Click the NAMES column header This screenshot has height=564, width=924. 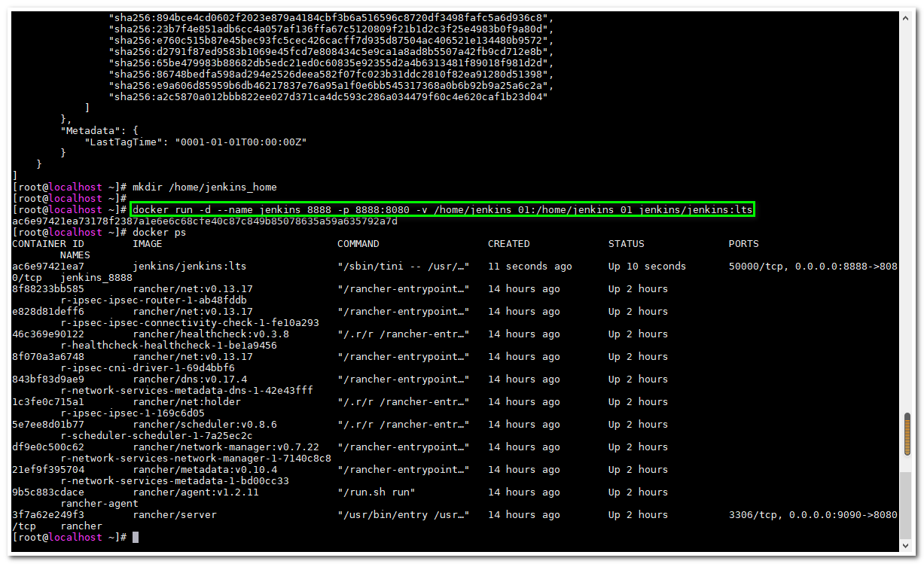coord(75,255)
